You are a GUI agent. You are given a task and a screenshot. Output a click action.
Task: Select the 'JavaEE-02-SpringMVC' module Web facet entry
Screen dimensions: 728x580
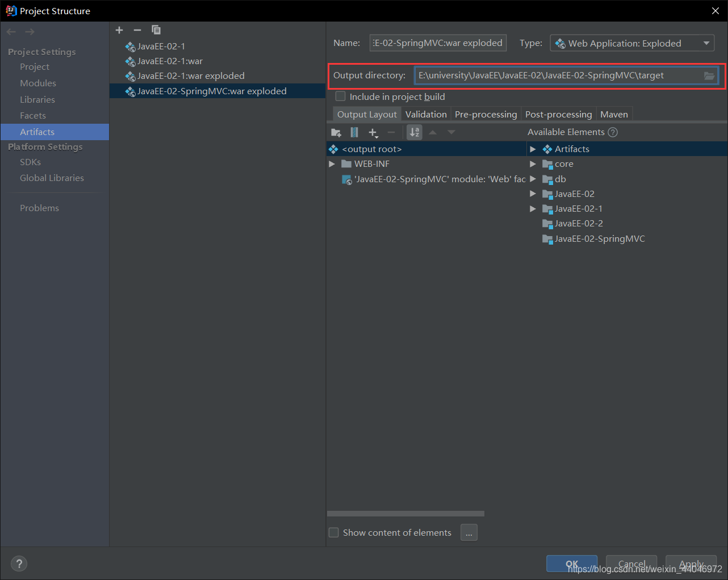[434, 179]
